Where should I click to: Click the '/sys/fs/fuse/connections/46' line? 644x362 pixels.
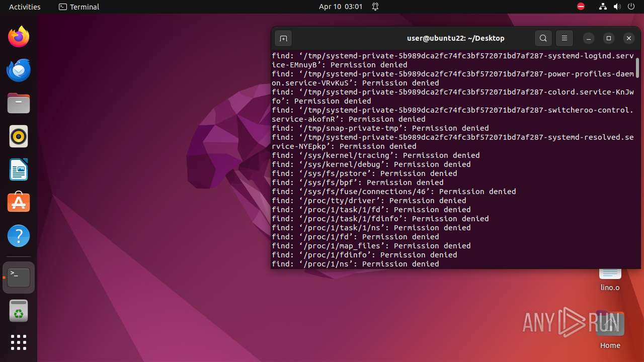(x=394, y=192)
